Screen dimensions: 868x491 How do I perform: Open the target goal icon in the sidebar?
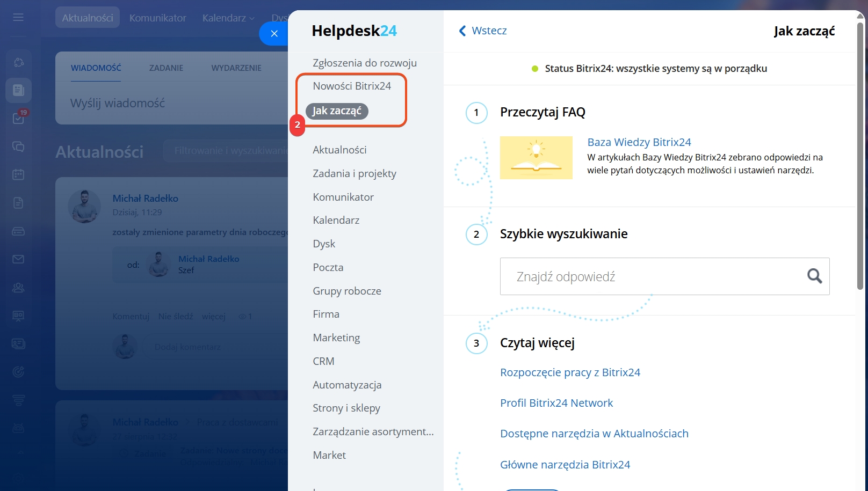point(18,372)
